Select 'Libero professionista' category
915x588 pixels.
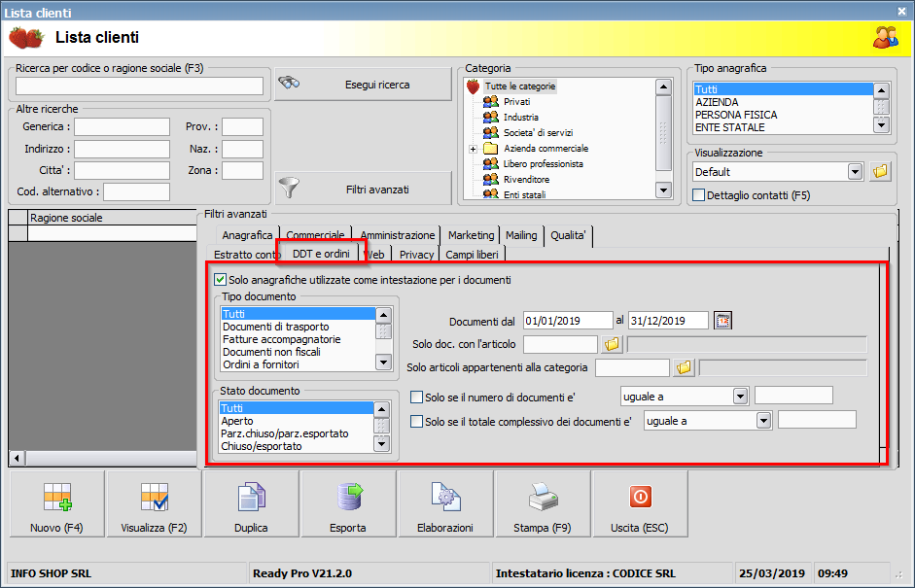click(x=544, y=164)
